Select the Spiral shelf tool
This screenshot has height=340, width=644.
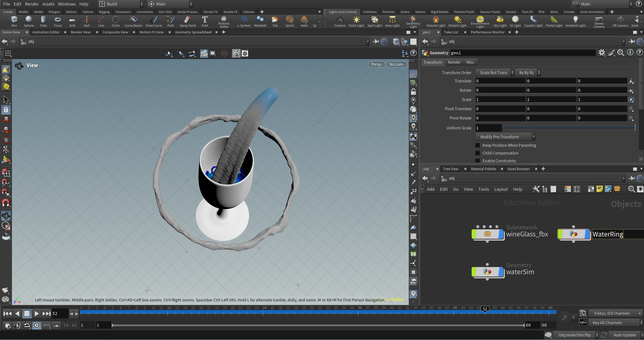tap(289, 22)
